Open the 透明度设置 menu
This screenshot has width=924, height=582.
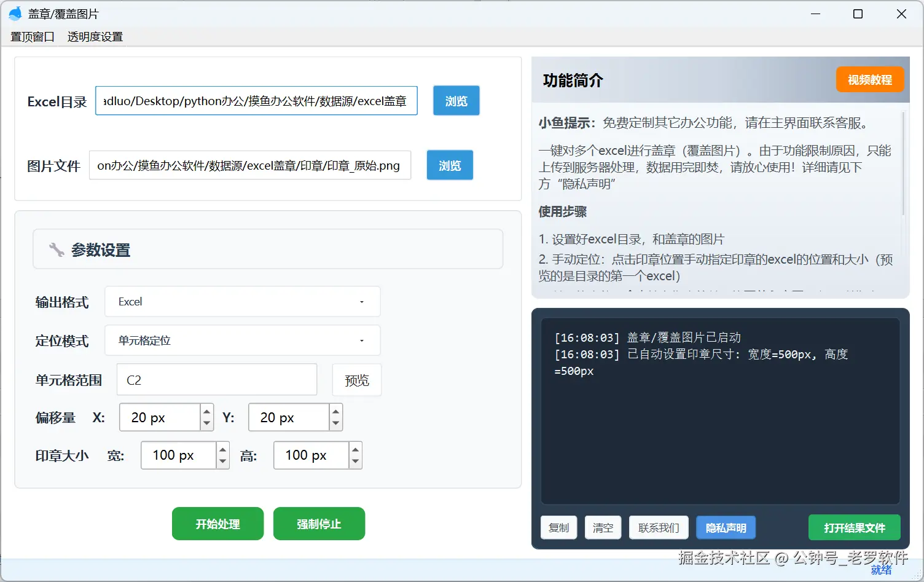[x=95, y=37]
